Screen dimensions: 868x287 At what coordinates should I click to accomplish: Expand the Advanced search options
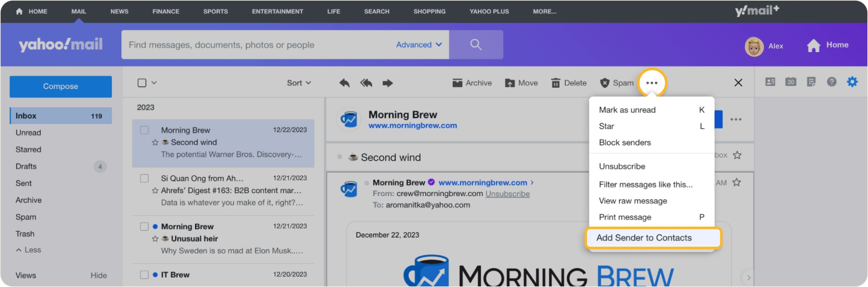coord(418,44)
